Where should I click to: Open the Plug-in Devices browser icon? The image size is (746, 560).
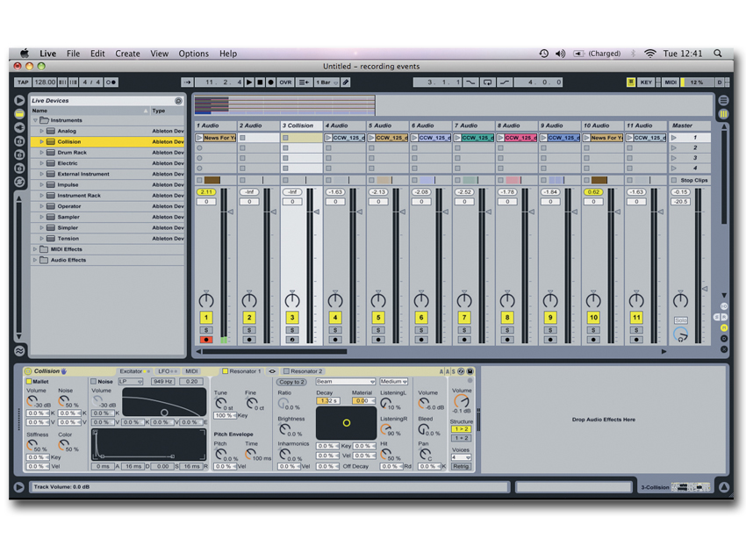point(19,127)
